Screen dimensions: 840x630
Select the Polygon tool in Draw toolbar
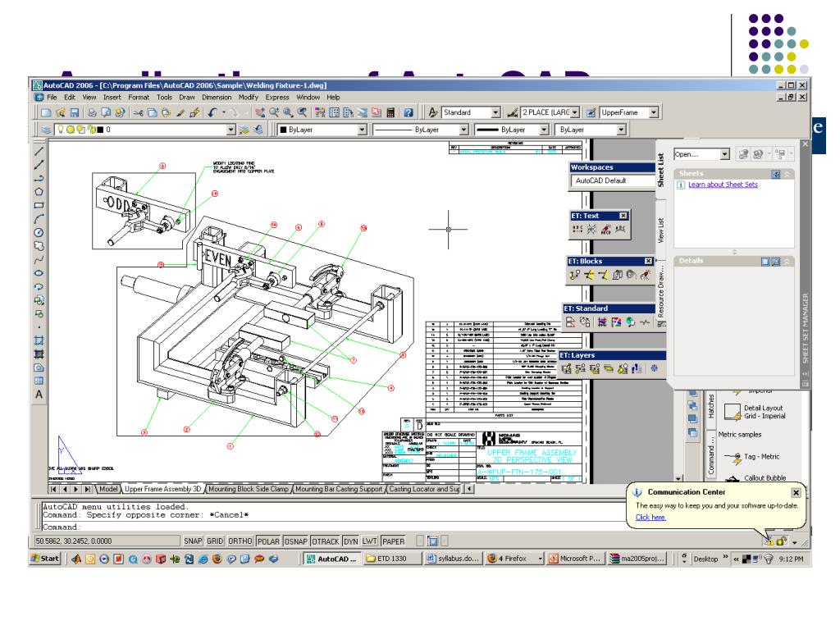click(x=39, y=192)
